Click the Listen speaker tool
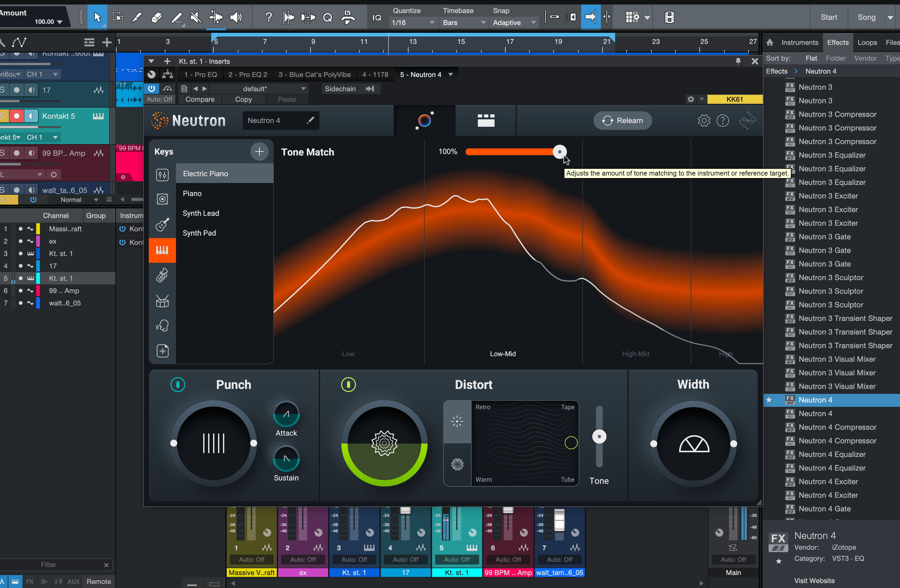900x588 pixels. click(x=236, y=17)
